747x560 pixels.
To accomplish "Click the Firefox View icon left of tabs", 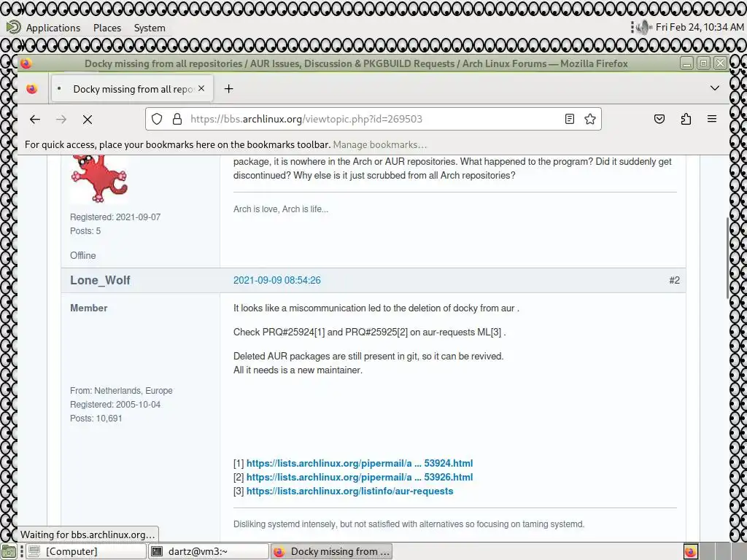I will click(x=32, y=88).
